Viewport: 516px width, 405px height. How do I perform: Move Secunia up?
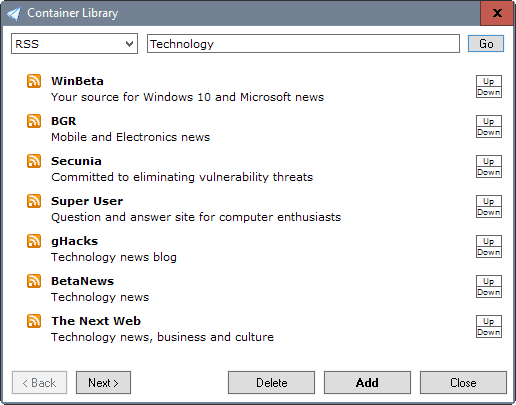click(x=489, y=161)
